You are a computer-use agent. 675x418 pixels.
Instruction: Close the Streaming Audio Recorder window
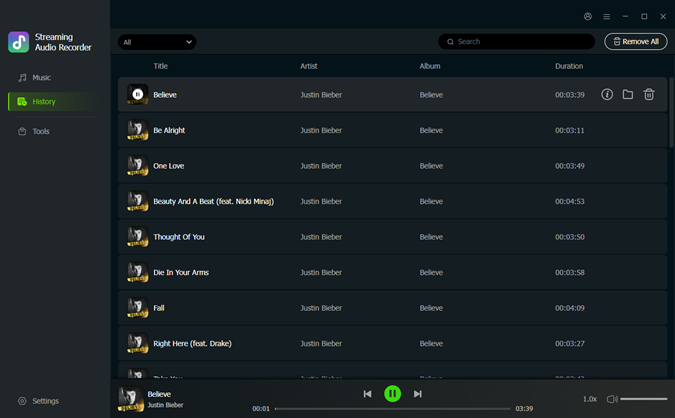pos(663,16)
